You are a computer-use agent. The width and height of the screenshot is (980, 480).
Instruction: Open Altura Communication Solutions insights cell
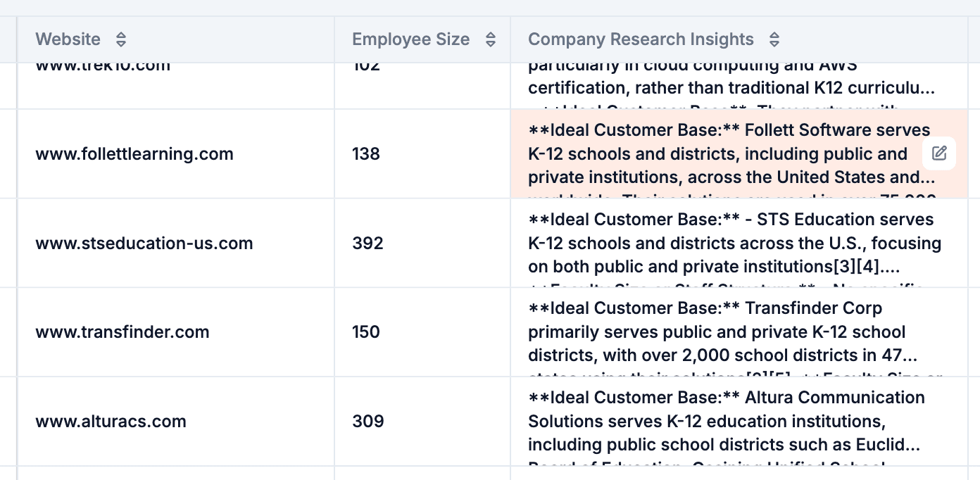pos(739,422)
